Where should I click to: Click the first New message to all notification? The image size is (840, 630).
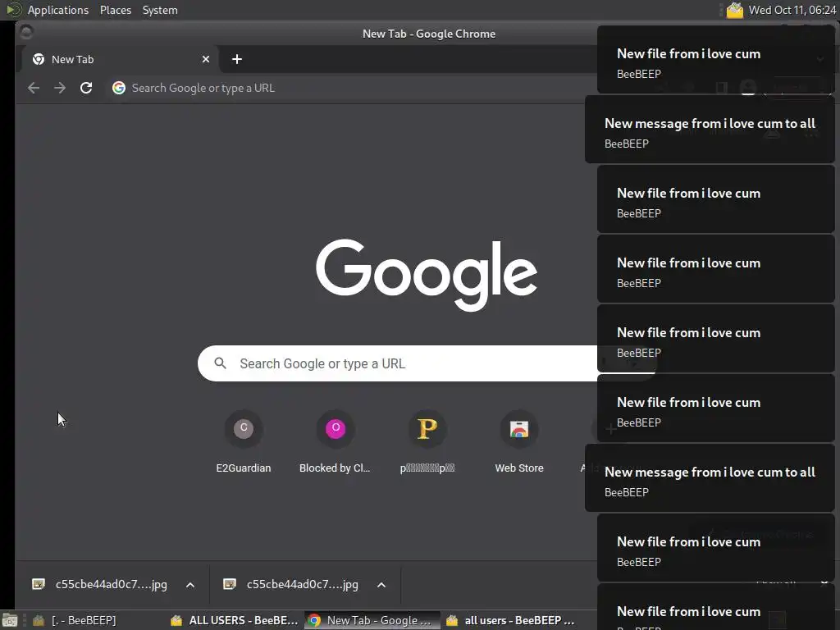coord(710,129)
